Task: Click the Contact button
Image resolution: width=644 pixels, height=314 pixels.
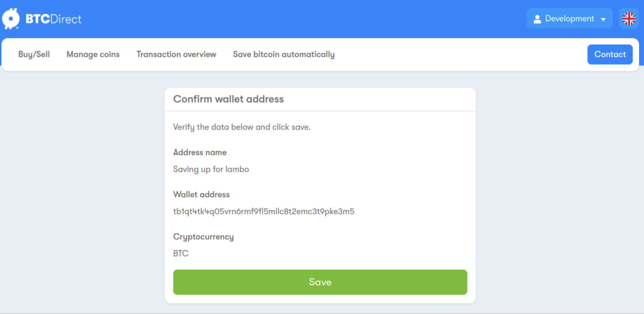Action: pos(610,54)
